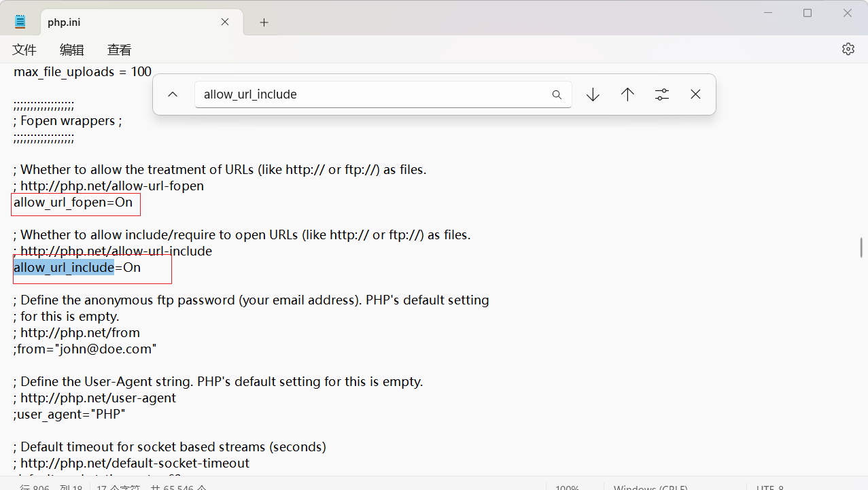Open the 文件 menu
This screenshot has width=868, height=490.
click(x=24, y=50)
